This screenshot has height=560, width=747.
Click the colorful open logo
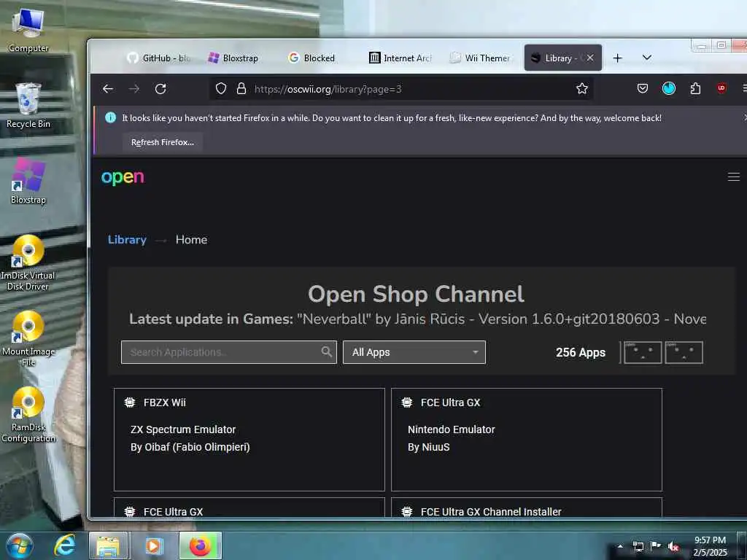(123, 177)
